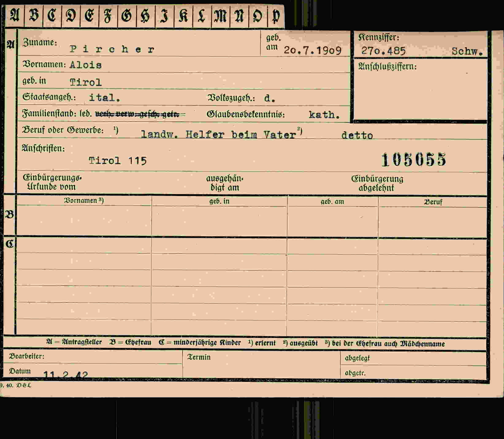Click the "geb. in" table column header
The image size is (504, 439).
pyautogui.click(x=219, y=201)
